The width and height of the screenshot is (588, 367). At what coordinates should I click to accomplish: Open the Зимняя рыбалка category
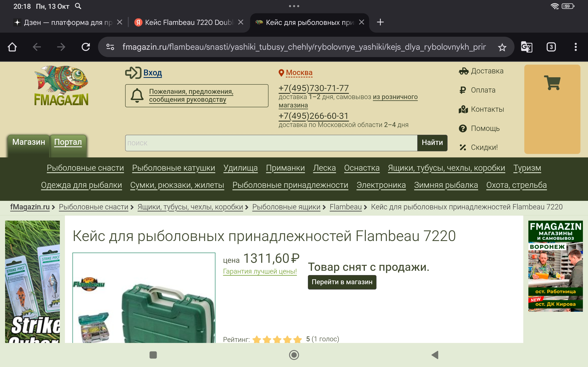pos(446,185)
